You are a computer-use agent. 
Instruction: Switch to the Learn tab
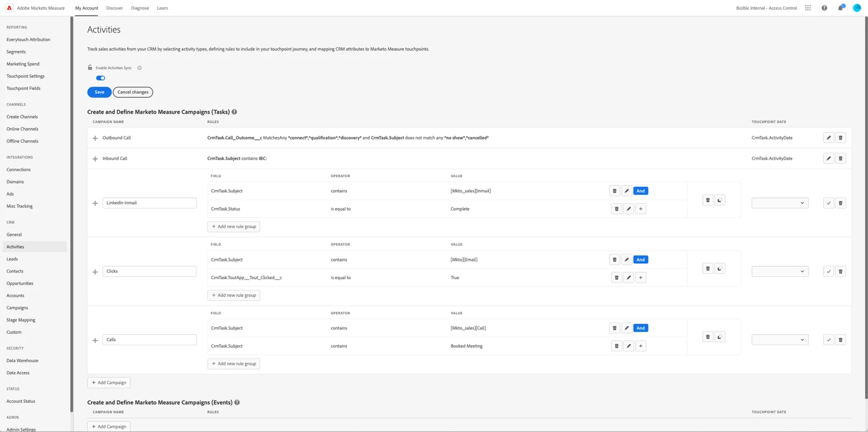click(x=163, y=8)
